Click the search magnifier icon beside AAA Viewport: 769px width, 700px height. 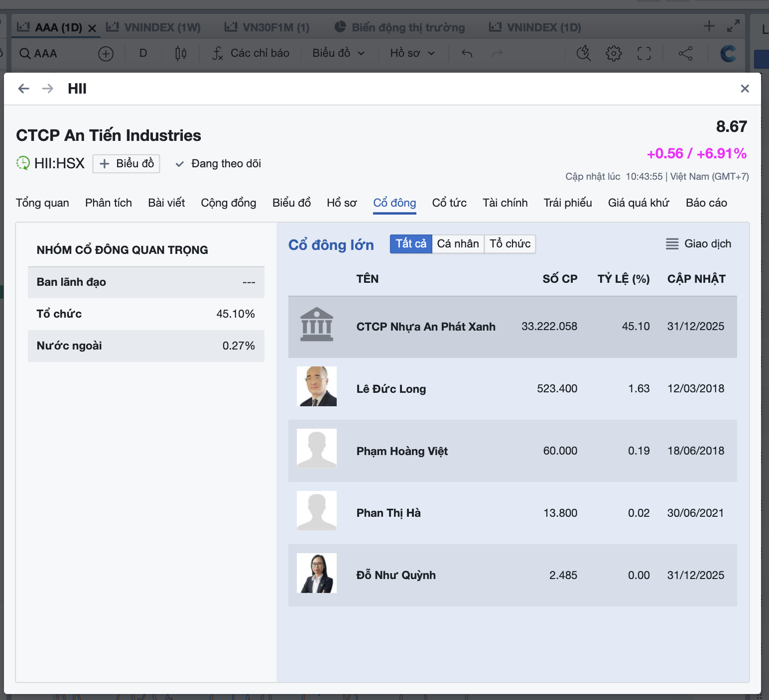coord(24,53)
